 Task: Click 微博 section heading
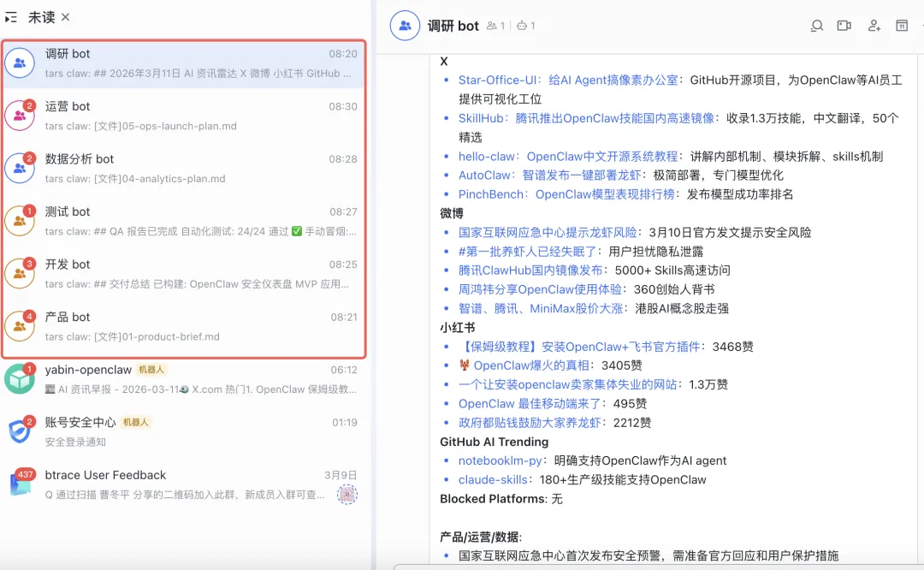click(452, 213)
